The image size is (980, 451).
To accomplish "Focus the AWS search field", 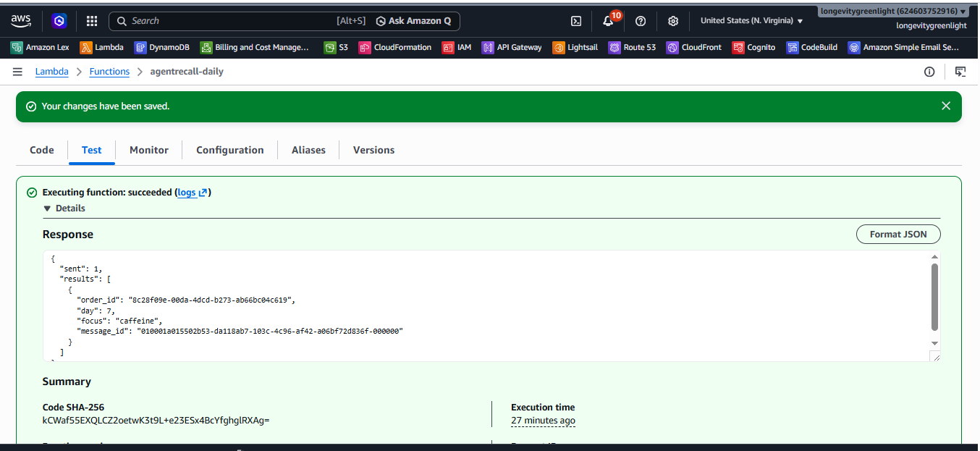I will click(232, 21).
